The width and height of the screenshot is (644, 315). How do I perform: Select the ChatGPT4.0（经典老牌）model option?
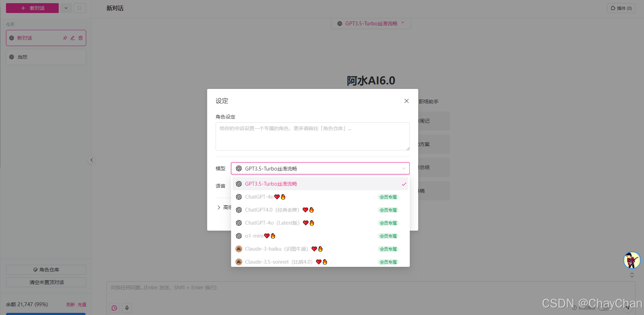point(320,210)
